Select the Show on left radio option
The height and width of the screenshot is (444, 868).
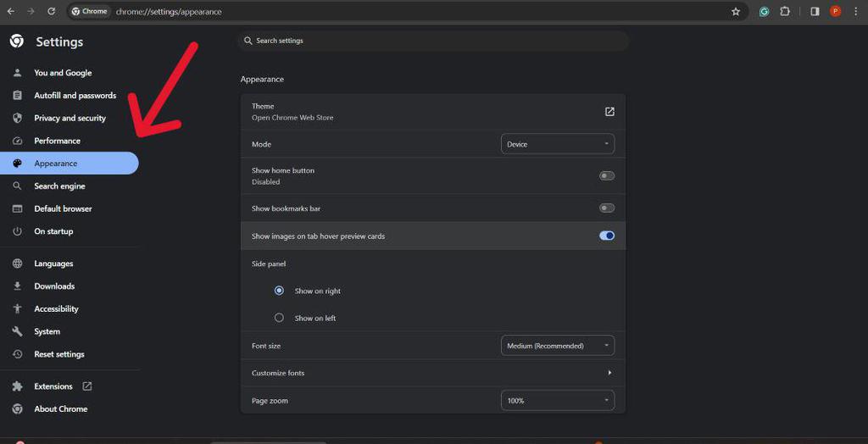pyautogui.click(x=279, y=319)
